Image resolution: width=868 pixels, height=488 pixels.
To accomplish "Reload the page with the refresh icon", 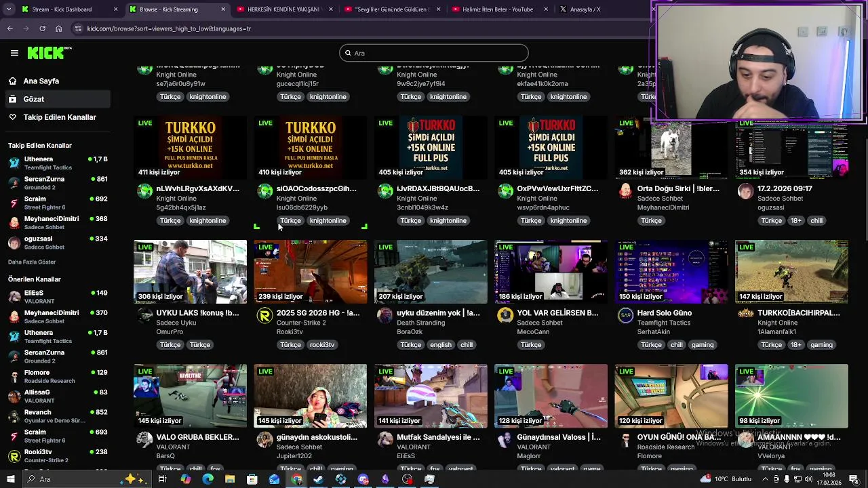I will pos(42,28).
